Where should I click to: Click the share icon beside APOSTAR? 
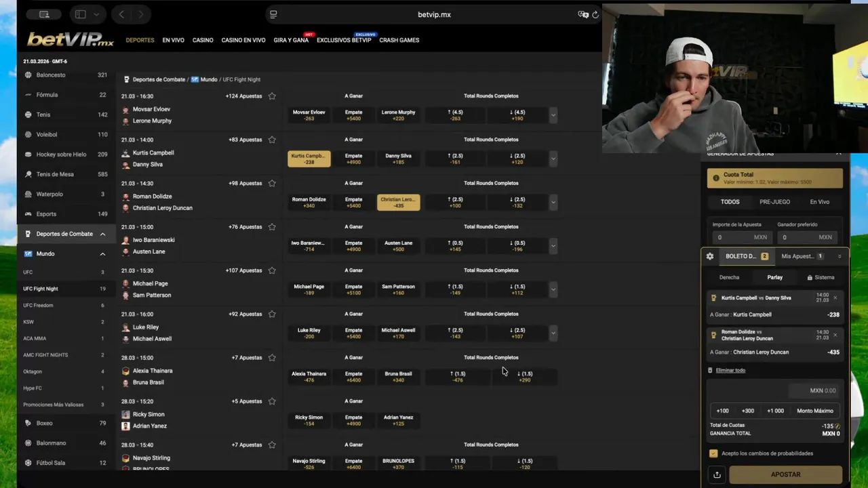pos(717,474)
